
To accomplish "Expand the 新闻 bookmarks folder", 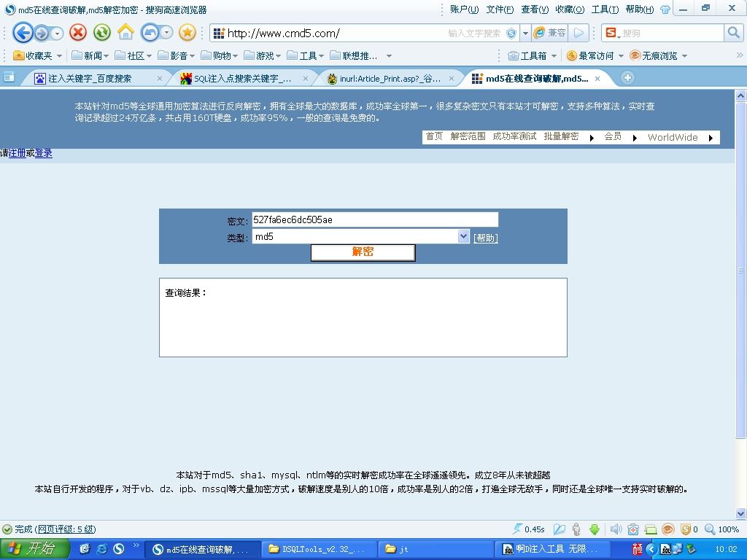I will coord(90,55).
